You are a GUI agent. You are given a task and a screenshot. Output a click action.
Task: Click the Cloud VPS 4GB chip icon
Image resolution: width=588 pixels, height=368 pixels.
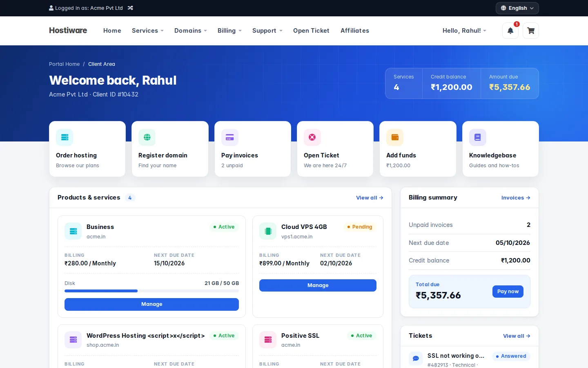coord(268,231)
